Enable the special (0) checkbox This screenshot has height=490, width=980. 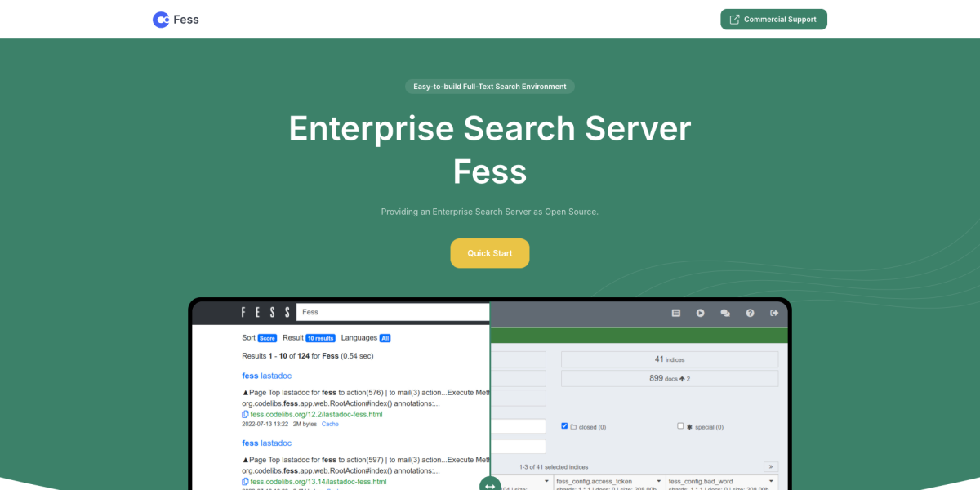coord(680,426)
